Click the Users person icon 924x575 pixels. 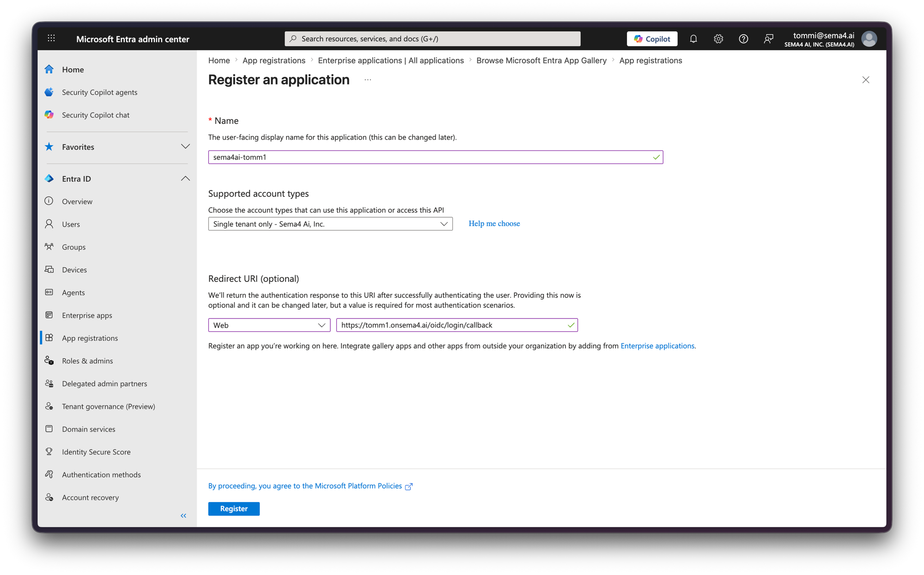49,224
